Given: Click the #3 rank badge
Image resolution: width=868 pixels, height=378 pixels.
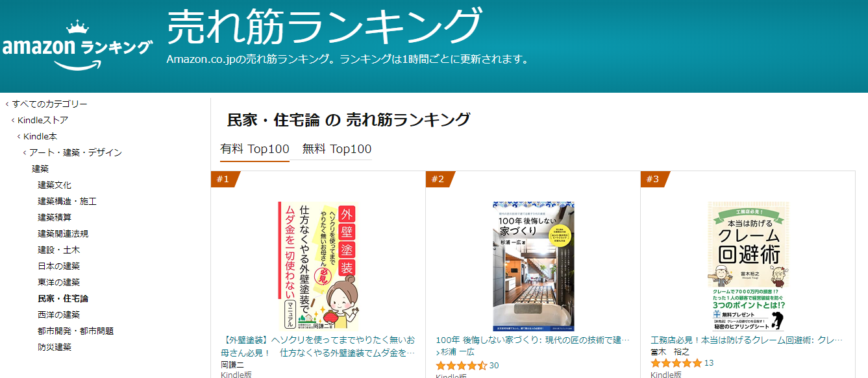Looking at the screenshot, I should tap(654, 179).
